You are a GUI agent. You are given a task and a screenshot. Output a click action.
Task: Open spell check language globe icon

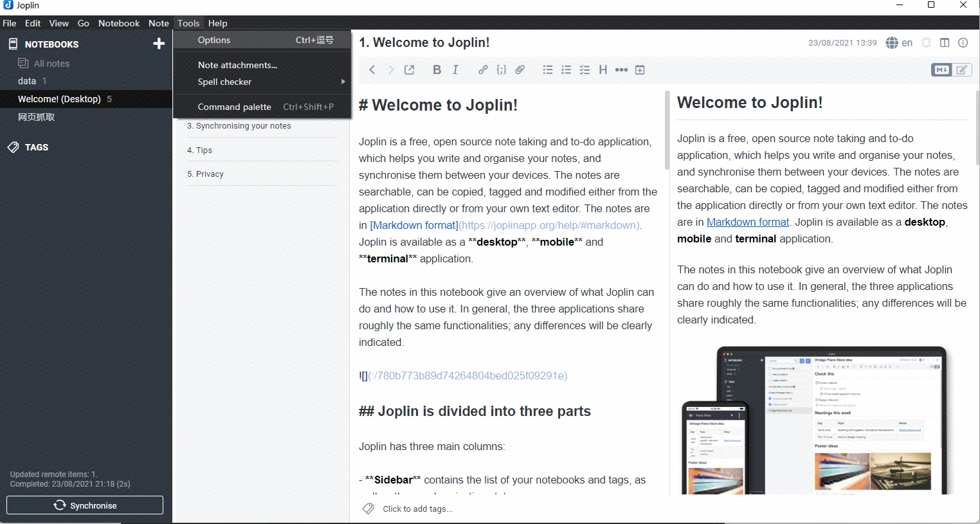tap(892, 43)
